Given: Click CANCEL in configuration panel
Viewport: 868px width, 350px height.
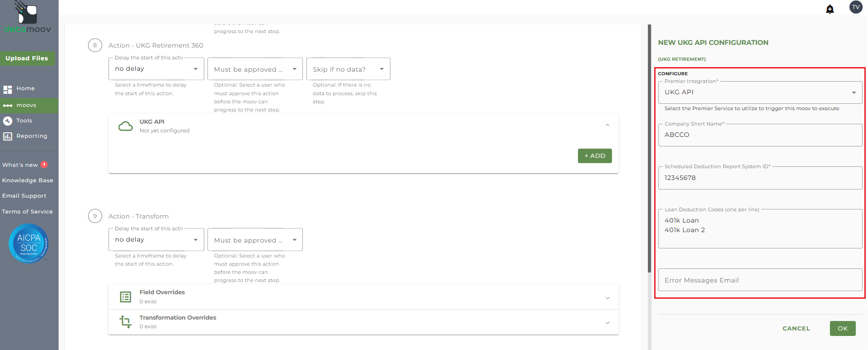Looking at the screenshot, I should [x=796, y=329].
